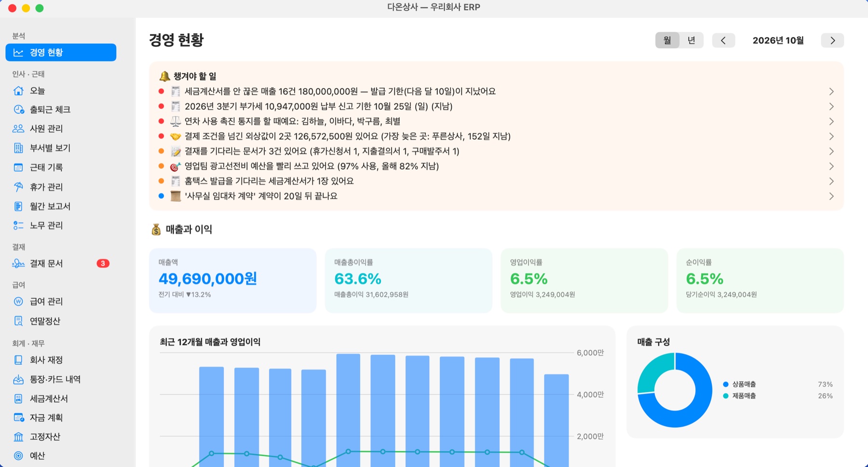Select the 사원 관리 people icon

pyautogui.click(x=18, y=129)
